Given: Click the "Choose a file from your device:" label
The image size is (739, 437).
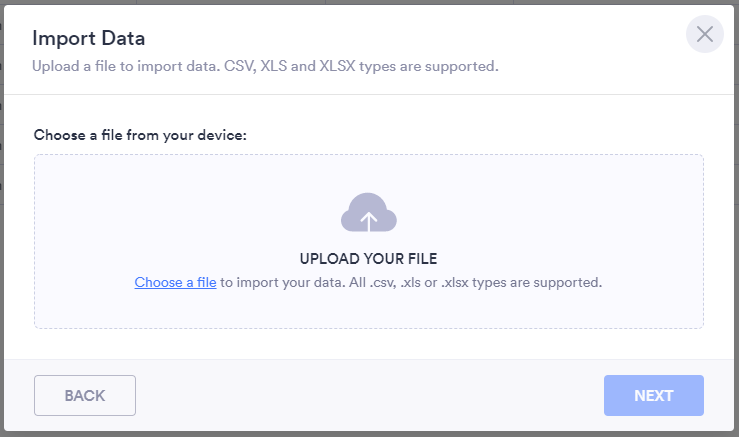Looking at the screenshot, I should coord(139,134).
